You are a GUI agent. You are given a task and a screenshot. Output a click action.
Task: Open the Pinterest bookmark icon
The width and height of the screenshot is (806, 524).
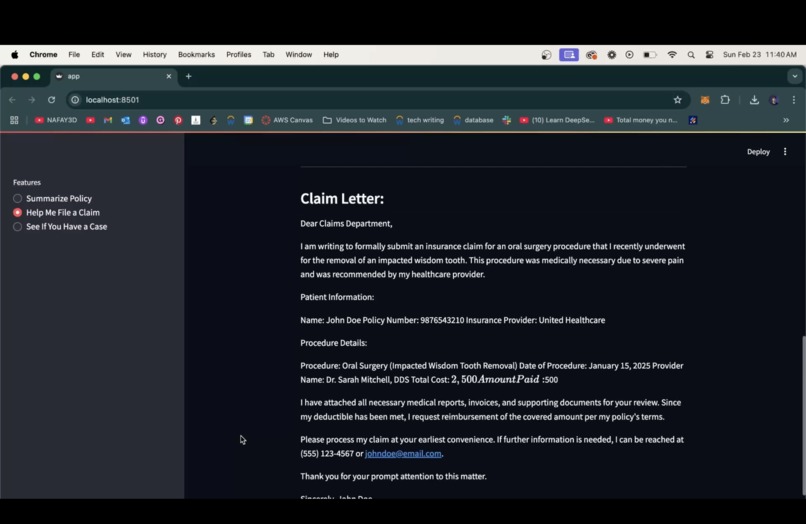click(x=178, y=120)
